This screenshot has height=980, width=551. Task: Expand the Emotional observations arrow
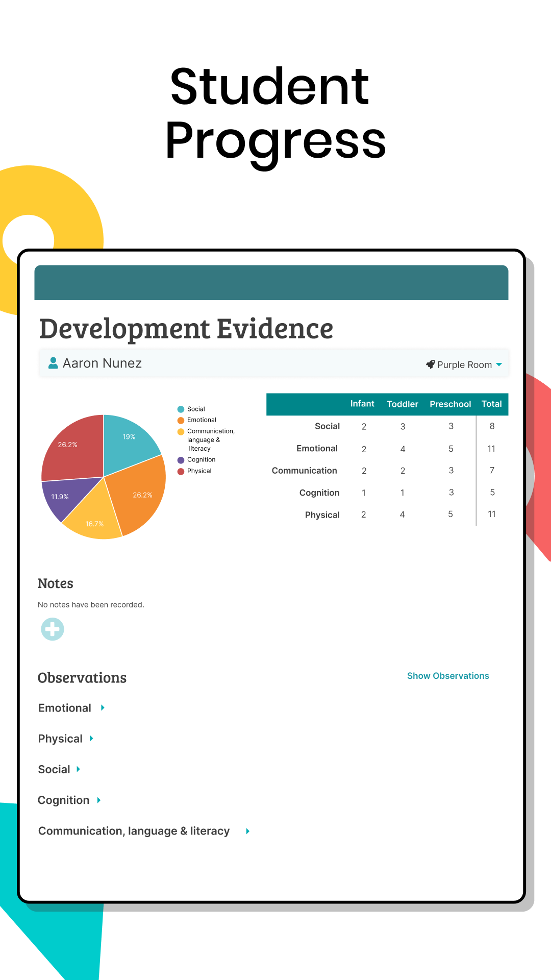tap(103, 707)
